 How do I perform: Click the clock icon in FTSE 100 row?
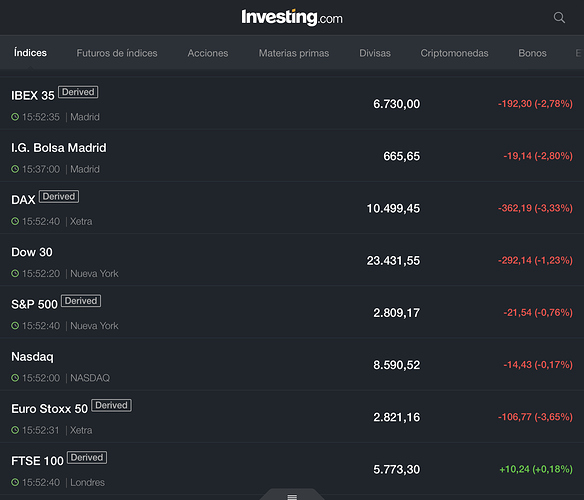click(x=15, y=482)
